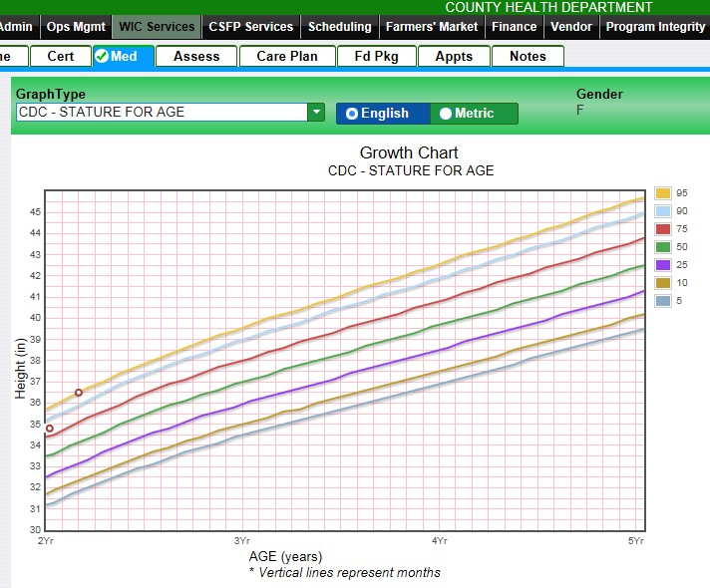Click the lower data point near 2Yr
The width and height of the screenshot is (710, 588).
tap(49, 429)
